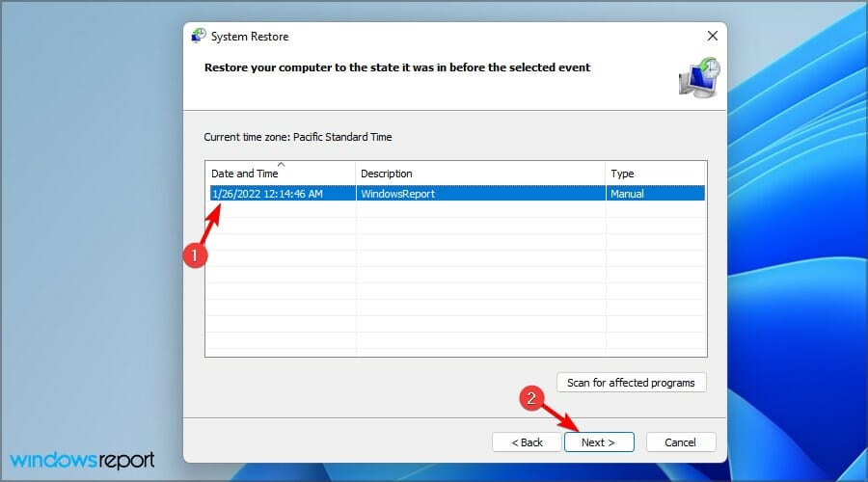Click the Current time zone text
868x482 pixels.
tap(298, 137)
